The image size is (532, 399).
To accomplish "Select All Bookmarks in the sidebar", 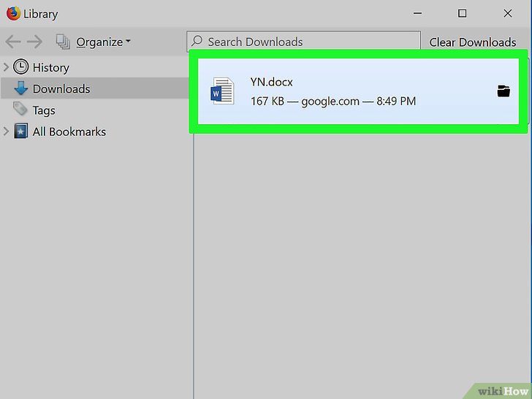I will coord(69,132).
